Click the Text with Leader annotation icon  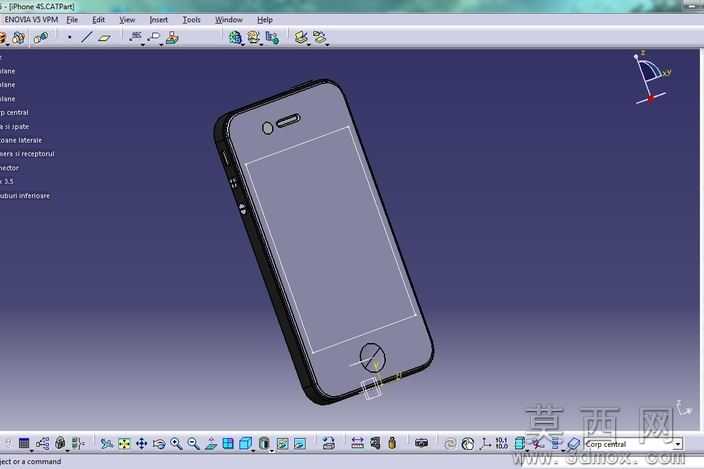click(x=135, y=37)
